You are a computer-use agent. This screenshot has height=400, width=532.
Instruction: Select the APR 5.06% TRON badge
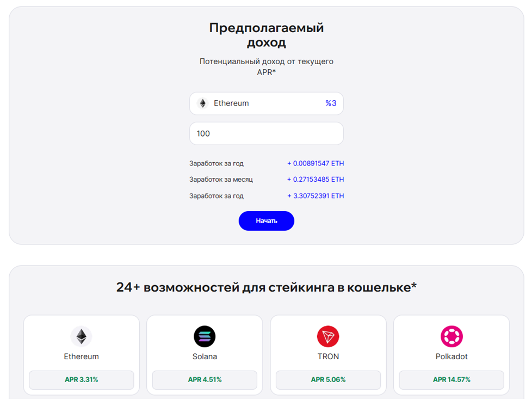coord(328,380)
